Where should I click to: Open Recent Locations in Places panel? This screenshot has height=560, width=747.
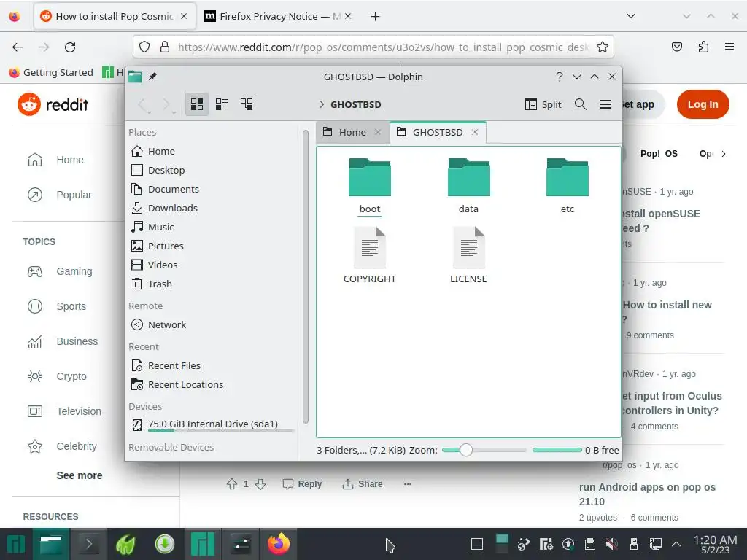[x=212, y=384]
